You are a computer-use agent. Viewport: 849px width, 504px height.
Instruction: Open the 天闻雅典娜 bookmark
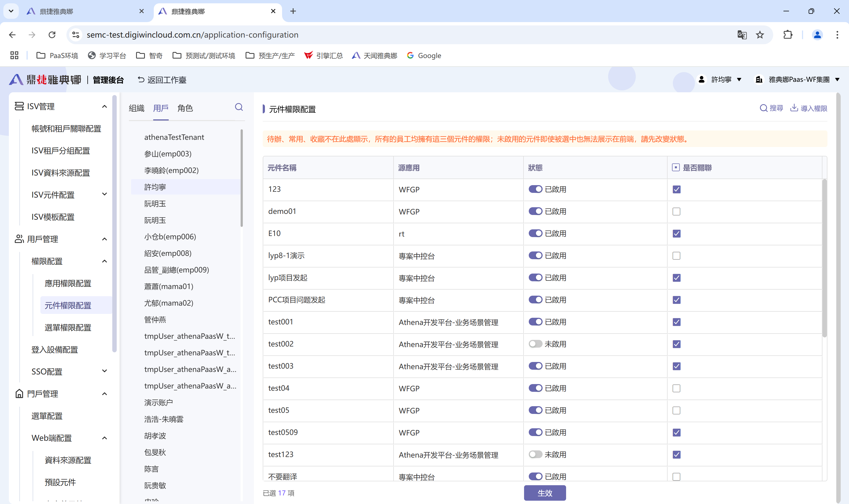[374, 55]
